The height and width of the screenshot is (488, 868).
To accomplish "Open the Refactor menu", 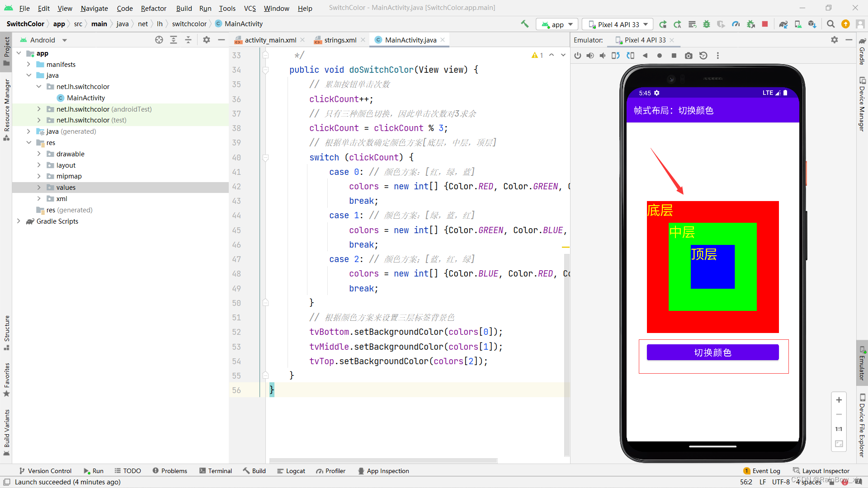I will pos(153,8).
